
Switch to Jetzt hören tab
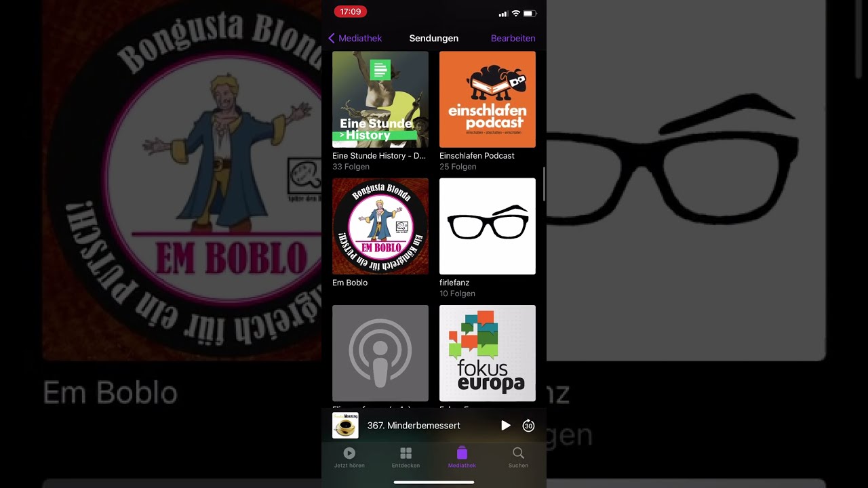(349, 457)
